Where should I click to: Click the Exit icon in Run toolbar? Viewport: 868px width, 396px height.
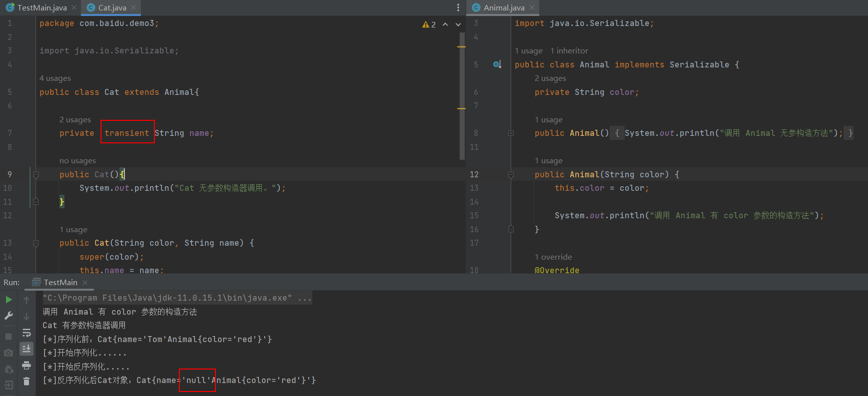(x=8, y=385)
